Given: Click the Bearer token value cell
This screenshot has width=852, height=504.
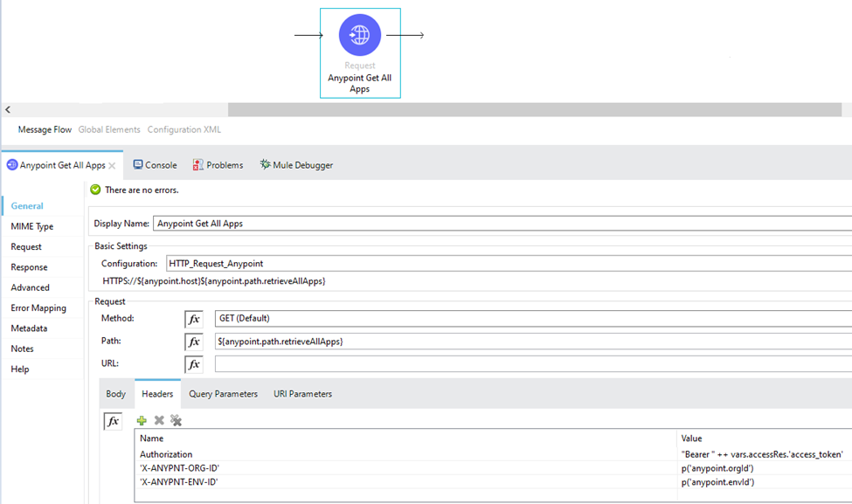Looking at the screenshot, I should click(x=765, y=454).
